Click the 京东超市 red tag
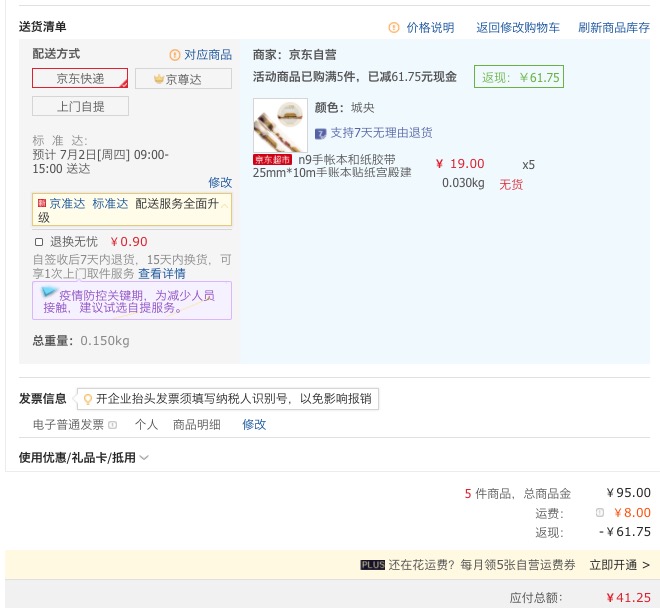The width and height of the screenshot is (660, 608). 272,160
